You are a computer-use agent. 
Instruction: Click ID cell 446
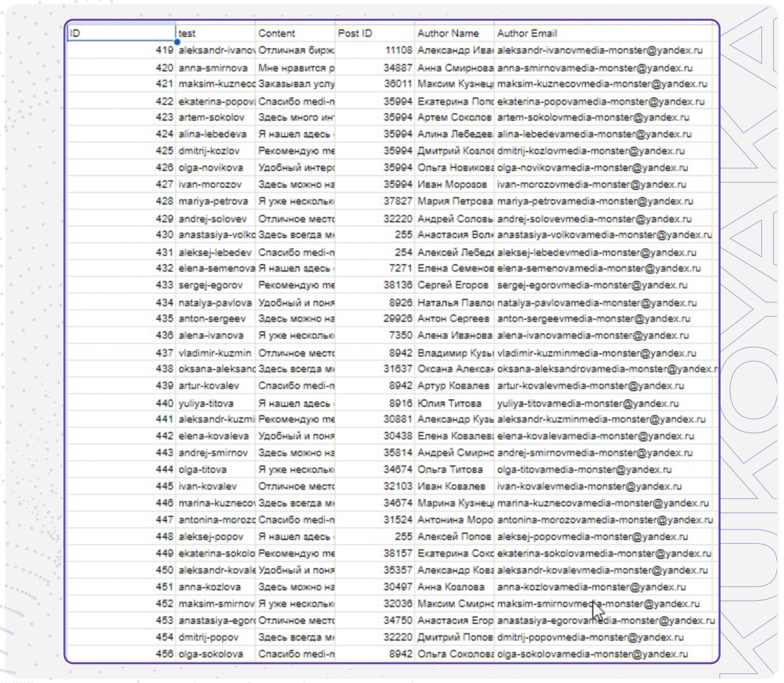pos(122,503)
